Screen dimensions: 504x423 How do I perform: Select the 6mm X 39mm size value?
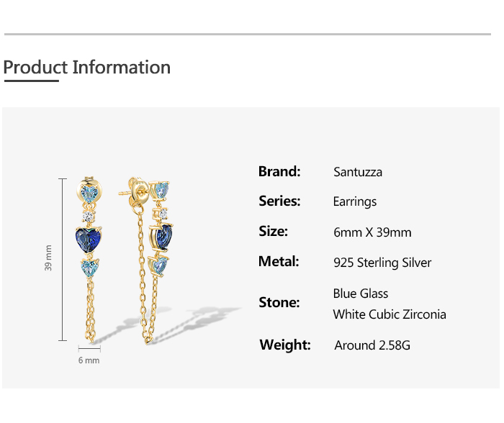pyautogui.click(x=372, y=232)
